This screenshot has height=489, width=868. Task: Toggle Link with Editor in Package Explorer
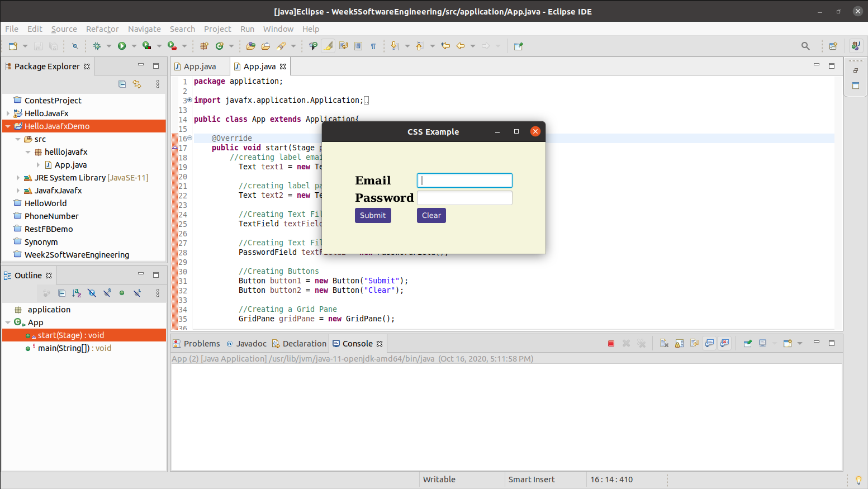point(137,84)
